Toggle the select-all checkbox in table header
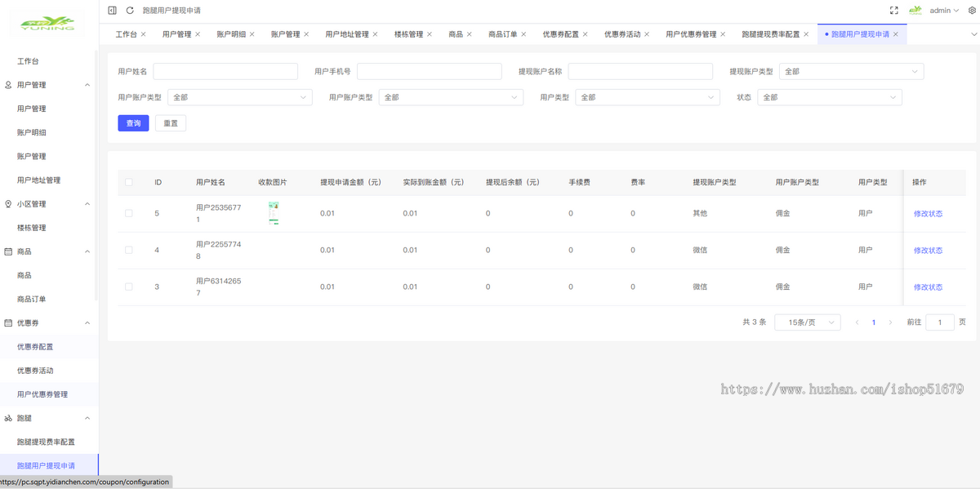The image size is (980, 489). (x=129, y=182)
